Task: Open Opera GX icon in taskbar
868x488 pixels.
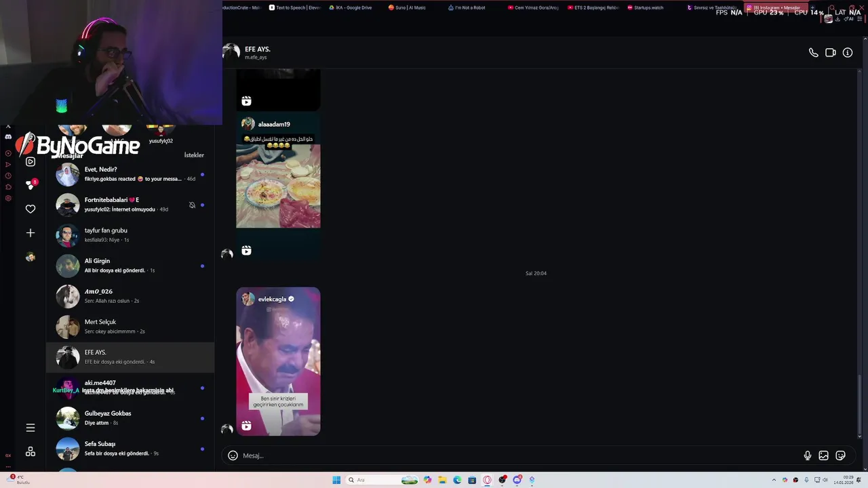Action: pyautogui.click(x=487, y=480)
